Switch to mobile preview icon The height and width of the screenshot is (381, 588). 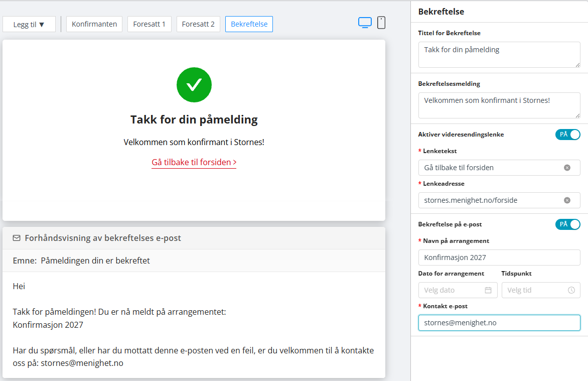[x=381, y=23]
